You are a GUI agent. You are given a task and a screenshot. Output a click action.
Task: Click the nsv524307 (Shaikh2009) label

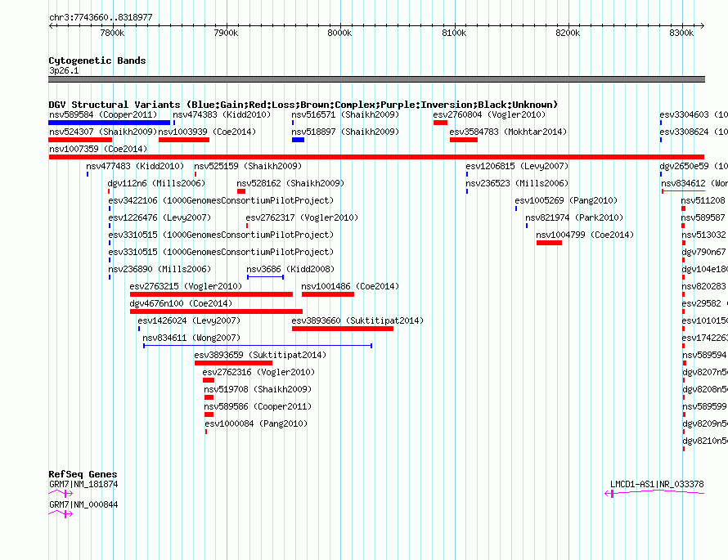103,132
